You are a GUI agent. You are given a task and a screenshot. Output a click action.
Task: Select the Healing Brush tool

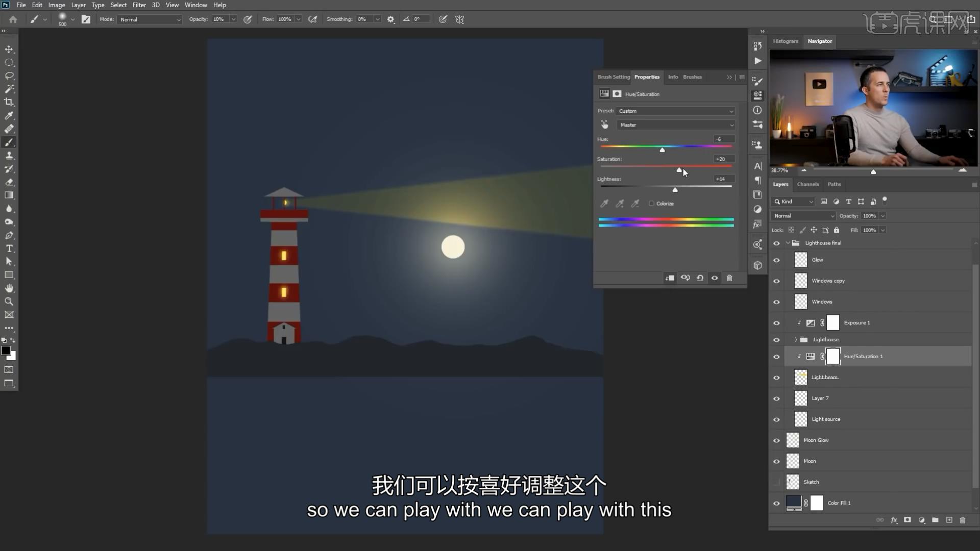pos(9,129)
